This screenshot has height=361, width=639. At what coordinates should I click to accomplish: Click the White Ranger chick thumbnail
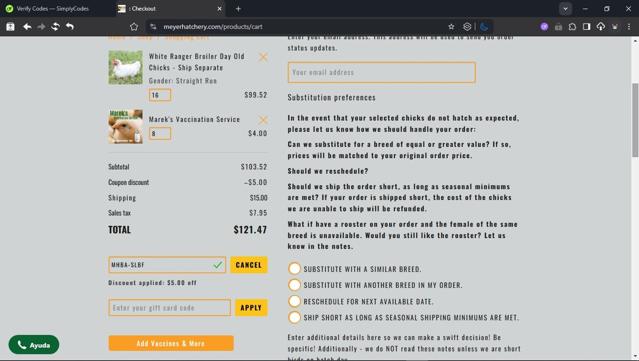click(x=126, y=67)
